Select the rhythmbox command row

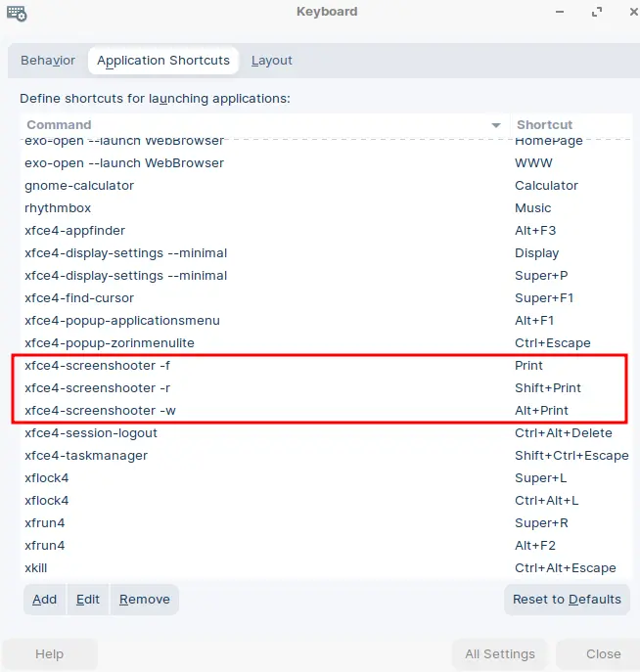pyautogui.click(x=326, y=207)
